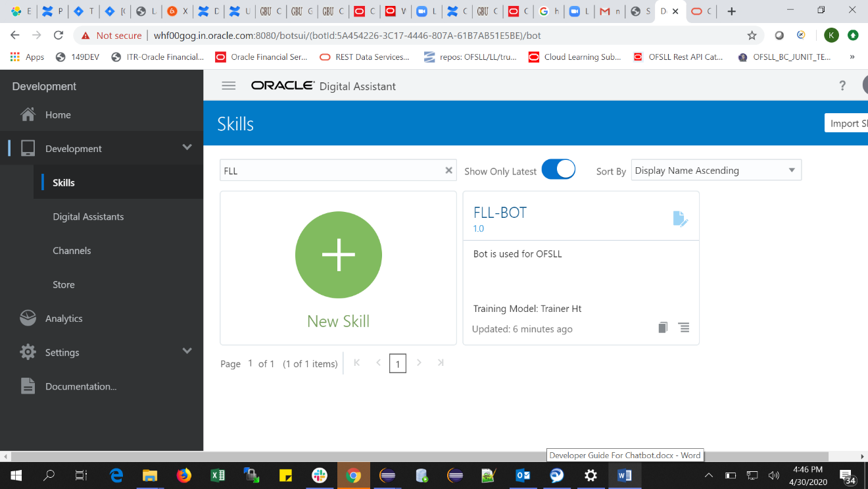
Task: Open the Chrome profile K avatar
Action: tap(831, 36)
